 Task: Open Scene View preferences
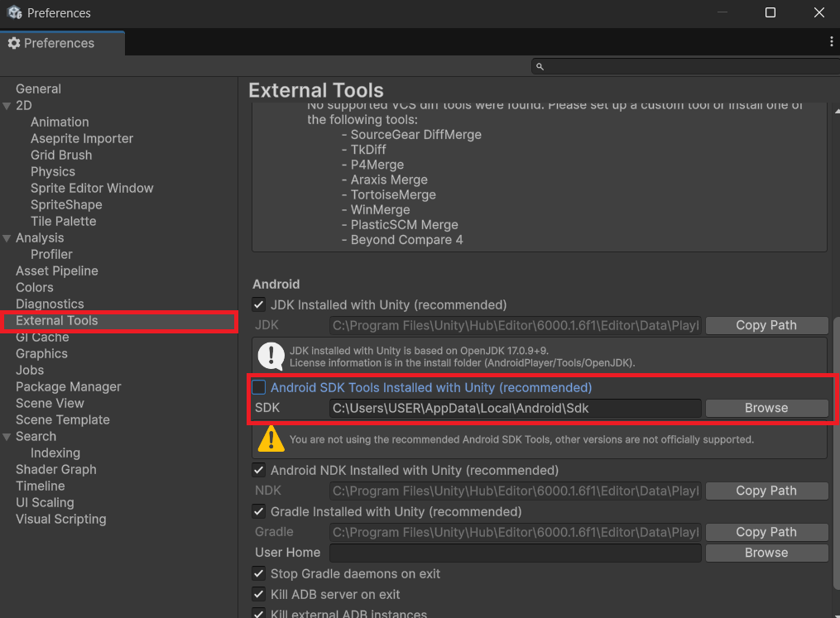50,403
